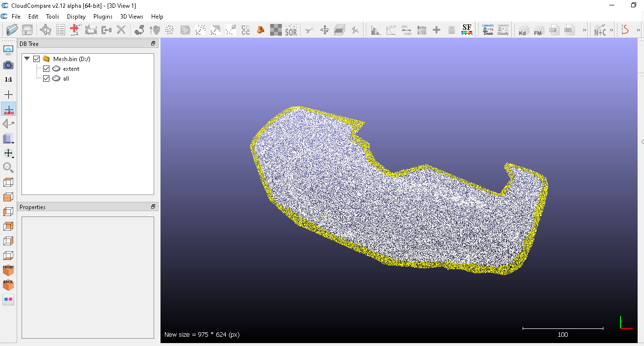Viewport: 644px width, 346px height.
Task: Toggle visibility of the extent cloud
Action: 46,69
